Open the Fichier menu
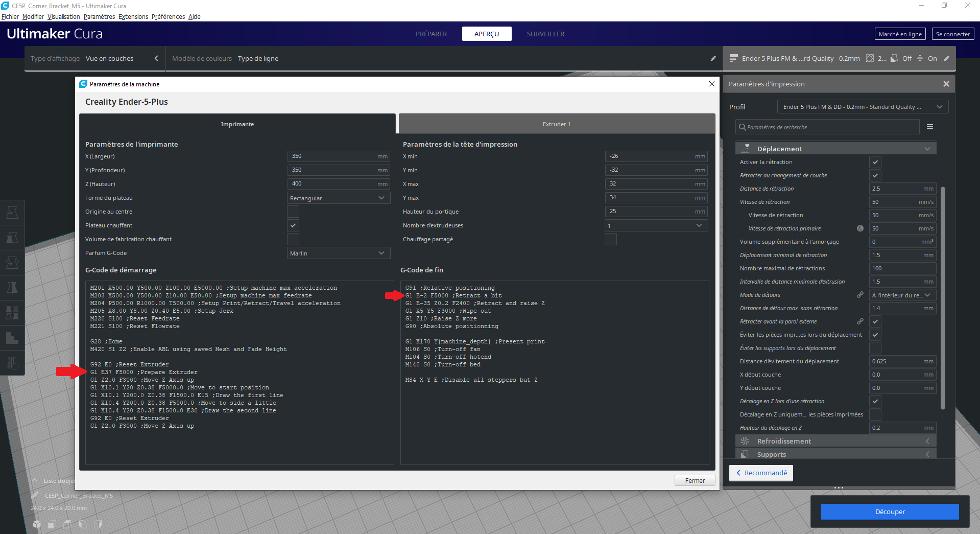980x534 pixels. (10, 16)
